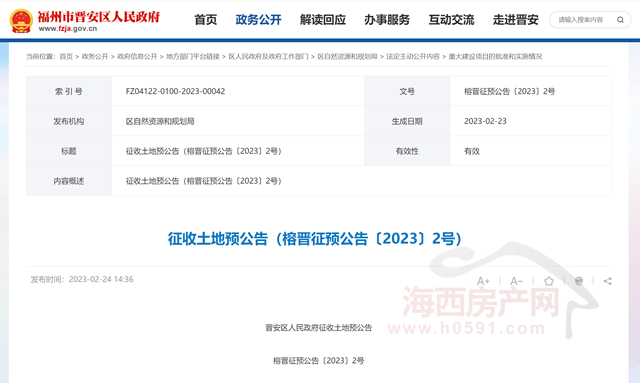Click the www.fzja.gov.cn URL text

68,29
